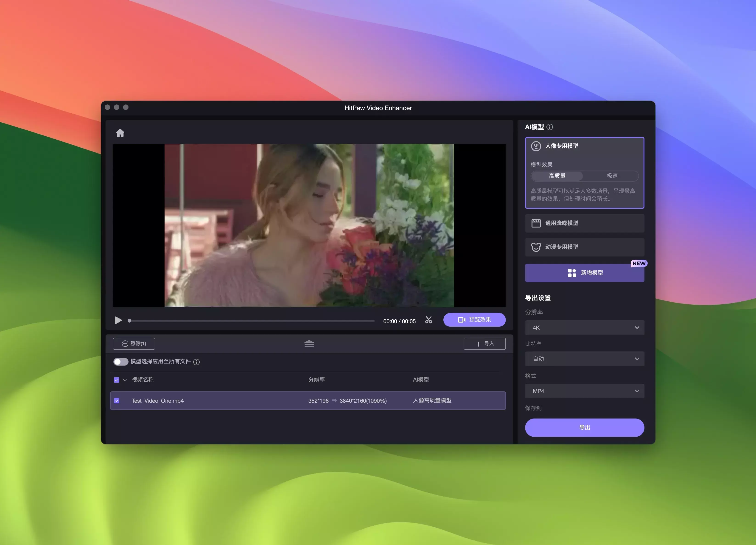Select the 高质量 model effect tab
The image size is (756, 545).
[x=557, y=176]
